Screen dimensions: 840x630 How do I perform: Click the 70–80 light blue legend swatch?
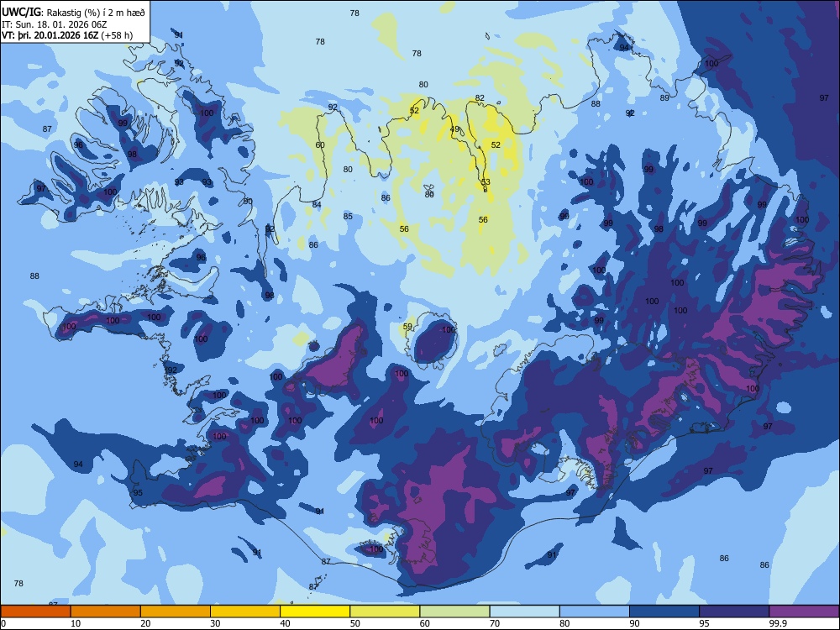(524, 612)
